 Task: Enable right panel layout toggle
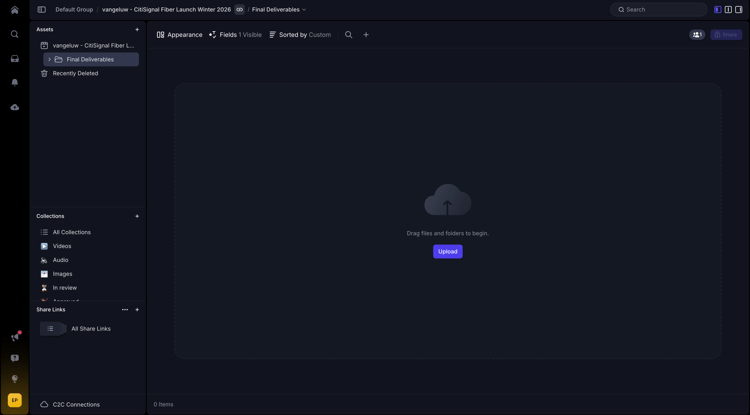click(x=739, y=10)
